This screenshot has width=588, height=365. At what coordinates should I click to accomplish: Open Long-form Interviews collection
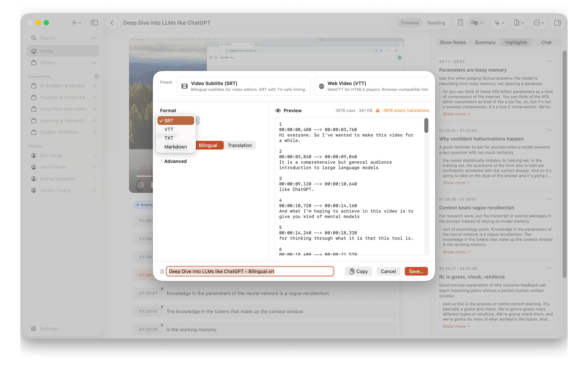pyautogui.click(x=63, y=109)
